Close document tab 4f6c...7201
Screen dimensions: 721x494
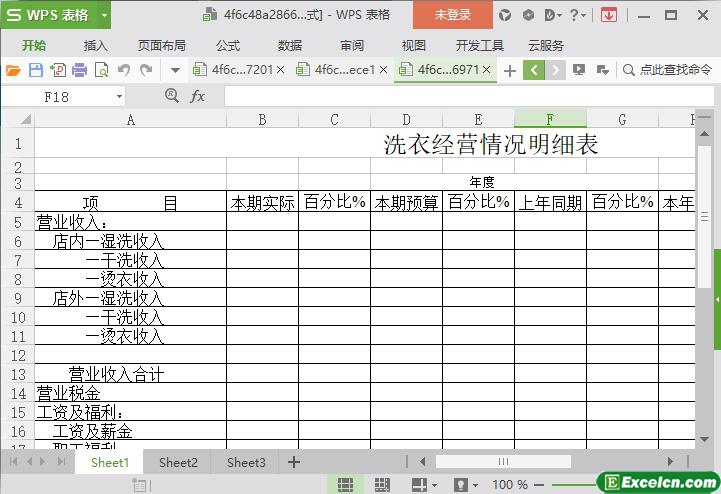pyautogui.click(x=280, y=70)
